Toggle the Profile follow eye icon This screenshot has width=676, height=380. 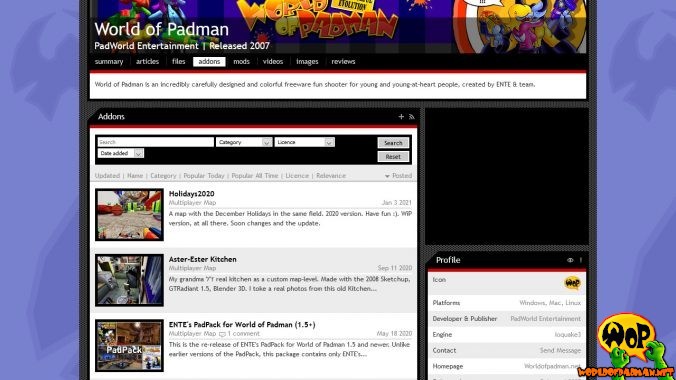(570, 260)
